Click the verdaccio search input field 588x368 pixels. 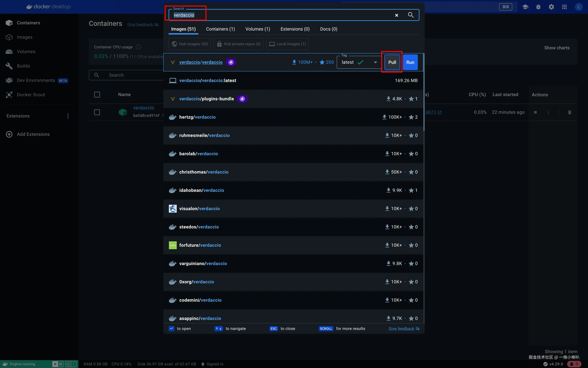point(280,15)
